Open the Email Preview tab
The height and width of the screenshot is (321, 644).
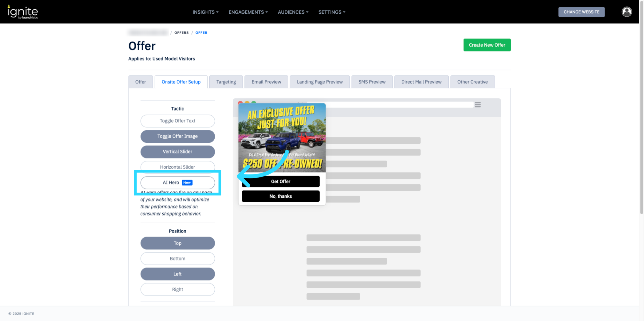[x=266, y=82]
